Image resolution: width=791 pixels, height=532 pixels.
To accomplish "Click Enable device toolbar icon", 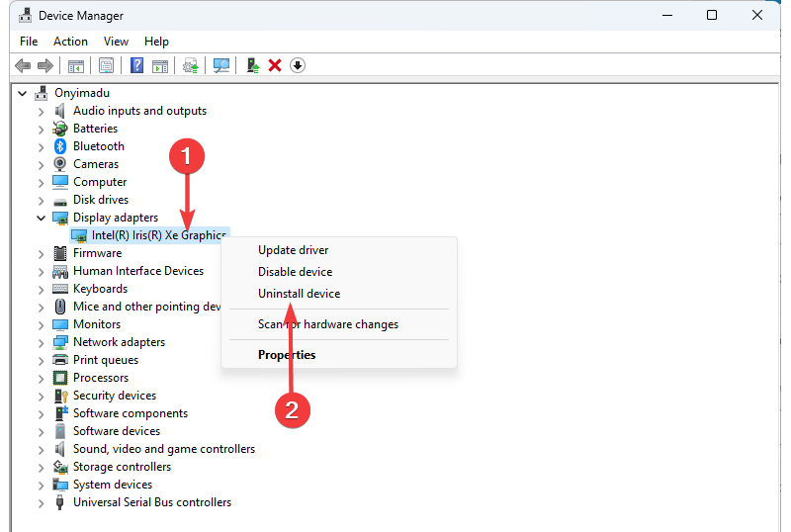I will (252, 65).
